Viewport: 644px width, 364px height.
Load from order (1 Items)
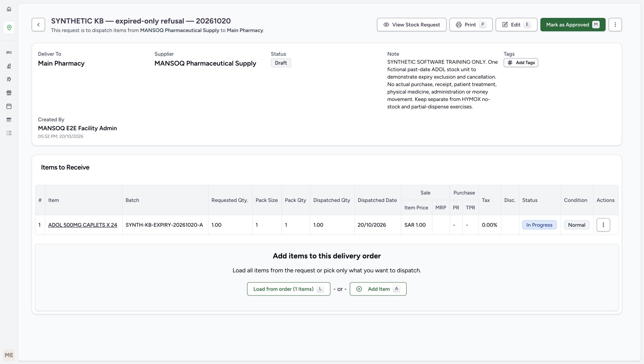click(x=288, y=289)
